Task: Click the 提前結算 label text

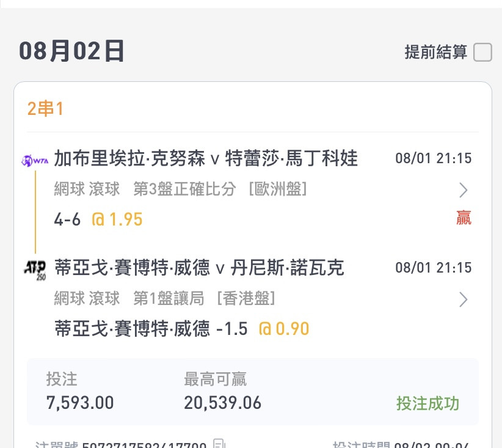Action: click(435, 53)
